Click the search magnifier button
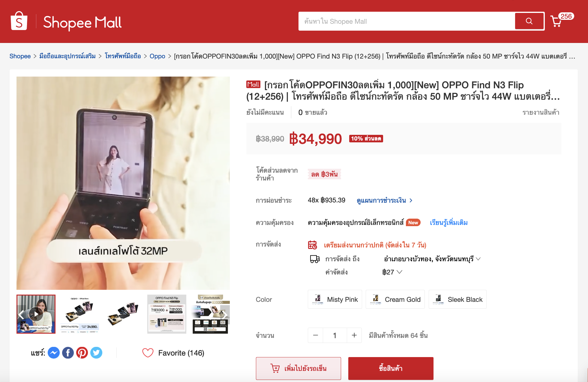The image size is (588, 382). pyautogui.click(x=529, y=21)
